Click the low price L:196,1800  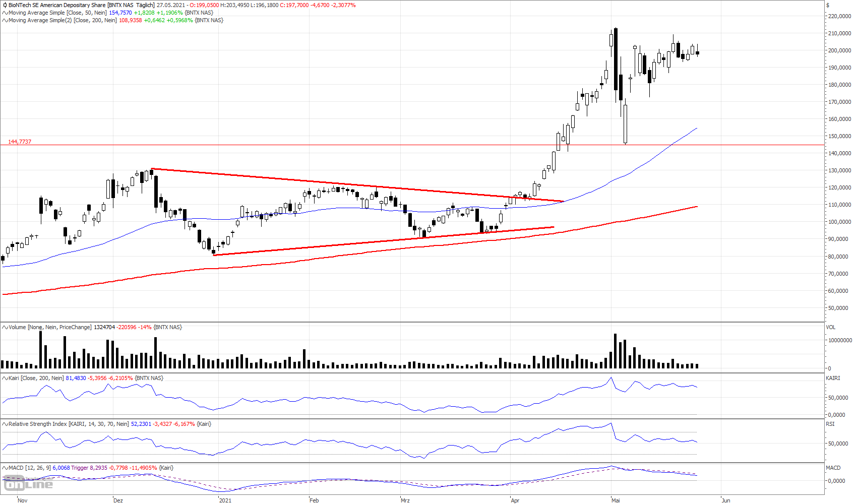[x=265, y=5]
